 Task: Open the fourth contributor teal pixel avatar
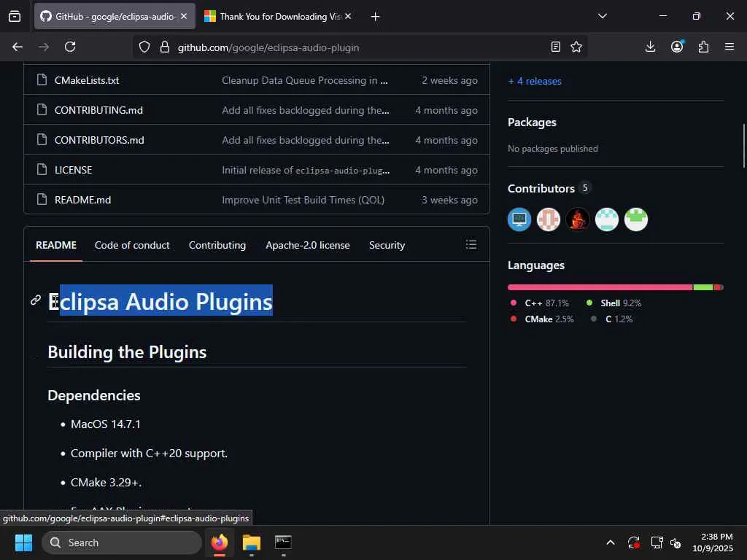coord(606,219)
